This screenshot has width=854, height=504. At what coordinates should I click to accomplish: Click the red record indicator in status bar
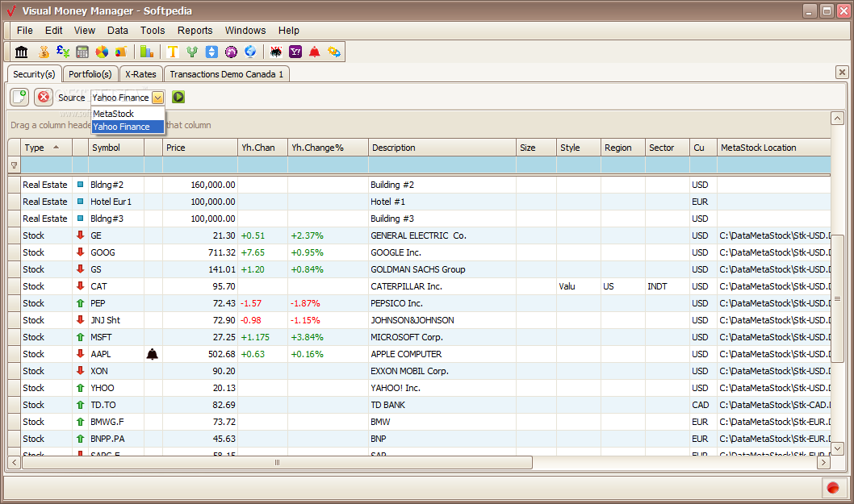pos(833,488)
